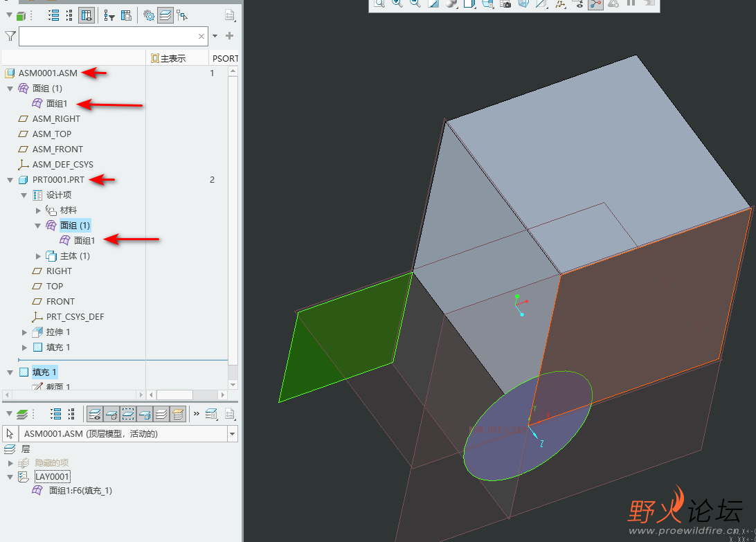Image resolution: width=756 pixels, height=542 pixels.
Task: Select the RIGHT datum plane of PRT0001
Action: click(x=59, y=271)
